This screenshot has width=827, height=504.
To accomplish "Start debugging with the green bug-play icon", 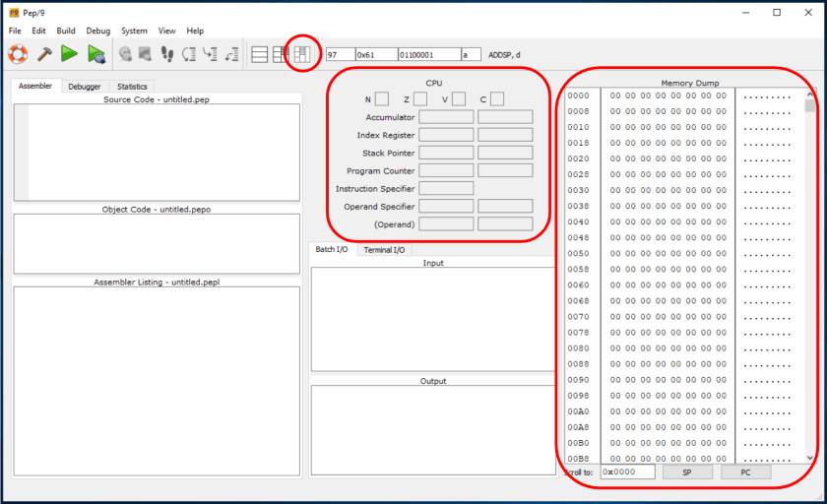I will (x=95, y=54).
